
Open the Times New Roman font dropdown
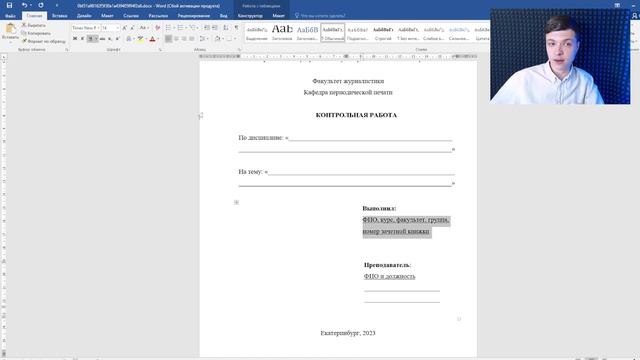pyautogui.click(x=98, y=28)
